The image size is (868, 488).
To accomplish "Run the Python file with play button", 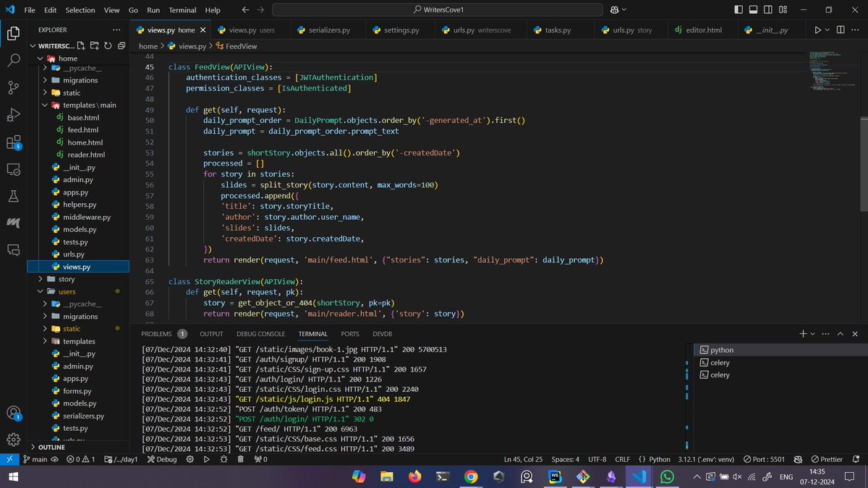I will (x=818, y=30).
